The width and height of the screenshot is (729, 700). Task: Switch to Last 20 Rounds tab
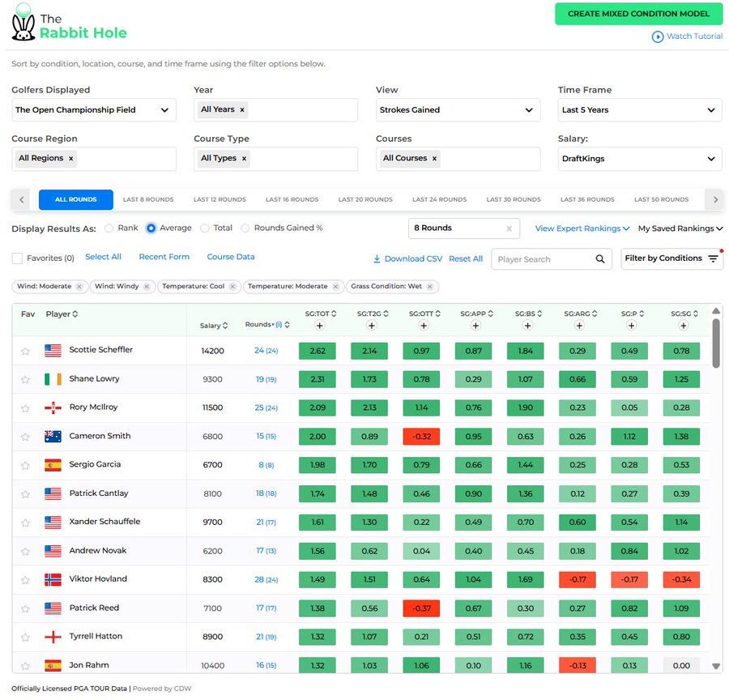[x=365, y=199]
